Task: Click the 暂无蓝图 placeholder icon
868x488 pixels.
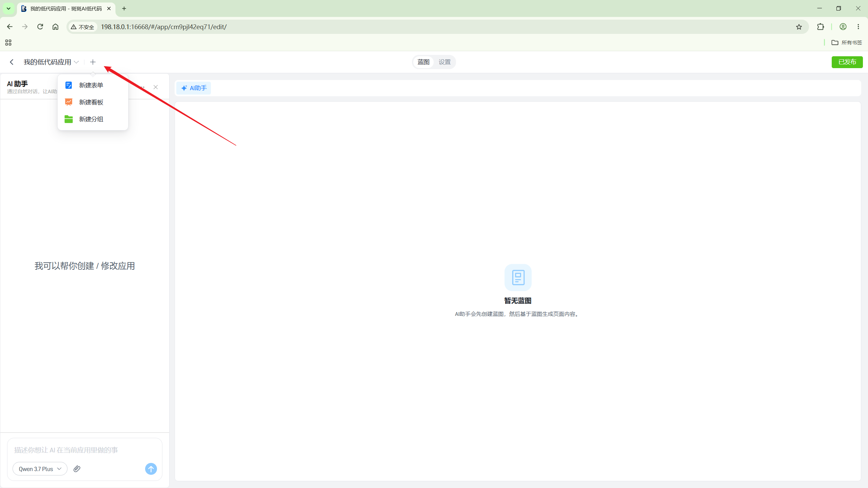Action: click(518, 278)
